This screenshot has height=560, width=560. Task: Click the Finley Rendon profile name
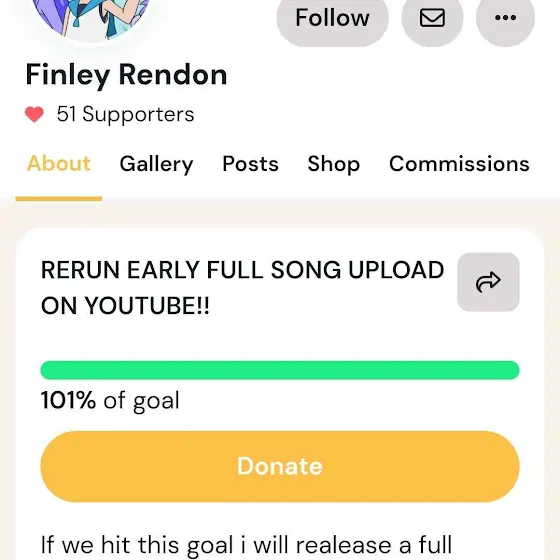126,75
